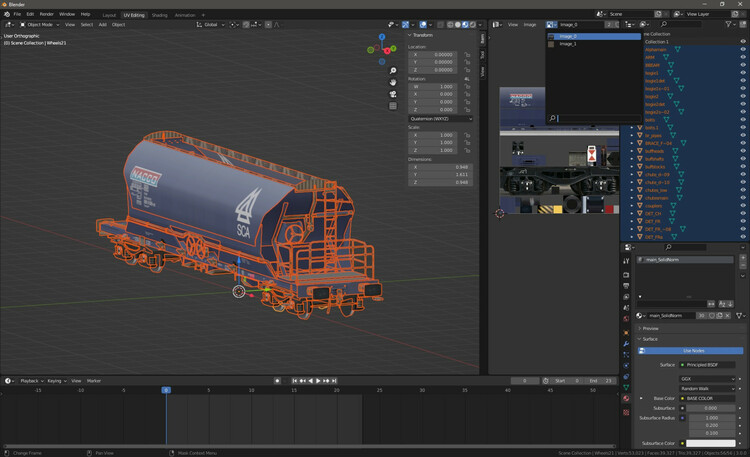Screen dimensions: 750x457
Task: Toggle the Use Nodes button
Action: pyautogui.click(x=690, y=351)
